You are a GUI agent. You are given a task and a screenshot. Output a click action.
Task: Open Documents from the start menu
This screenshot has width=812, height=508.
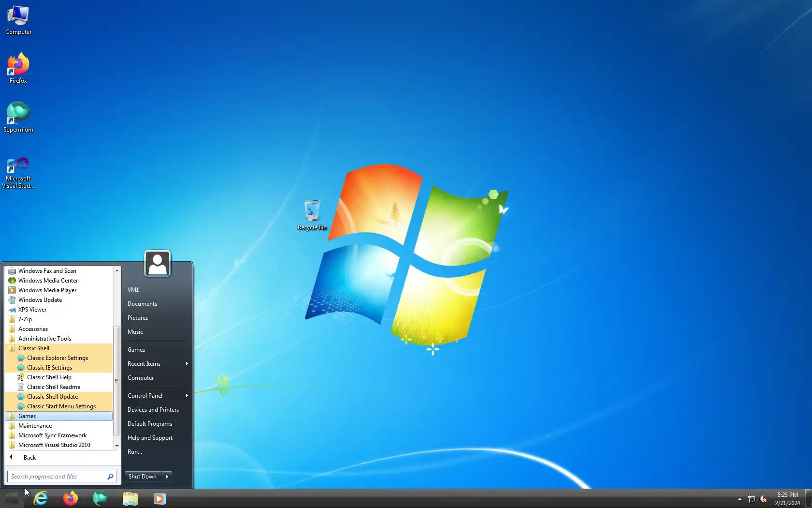coord(157,304)
